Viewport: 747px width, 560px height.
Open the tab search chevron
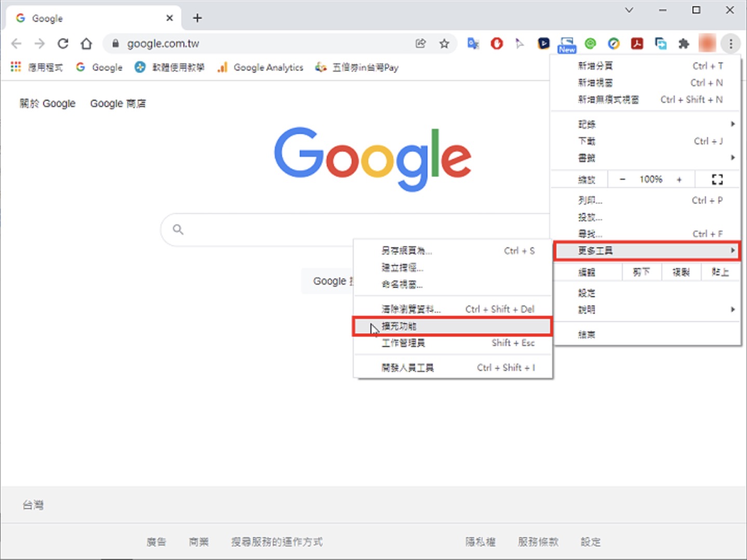pyautogui.click(x=629, y=10)
